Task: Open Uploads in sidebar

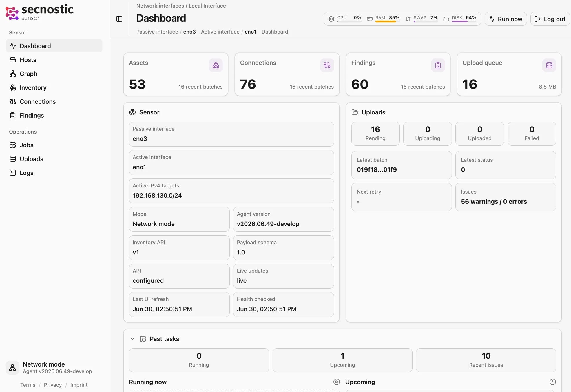Action: (54, 159)
